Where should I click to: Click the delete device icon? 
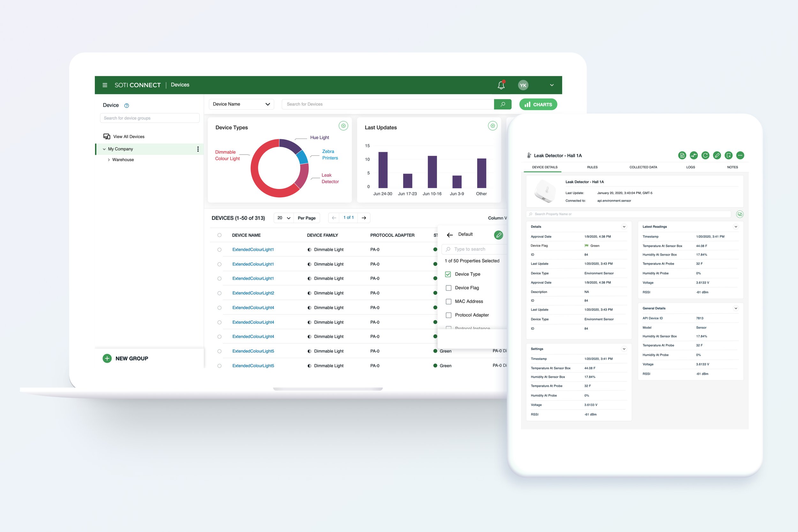tap(728, 155)
